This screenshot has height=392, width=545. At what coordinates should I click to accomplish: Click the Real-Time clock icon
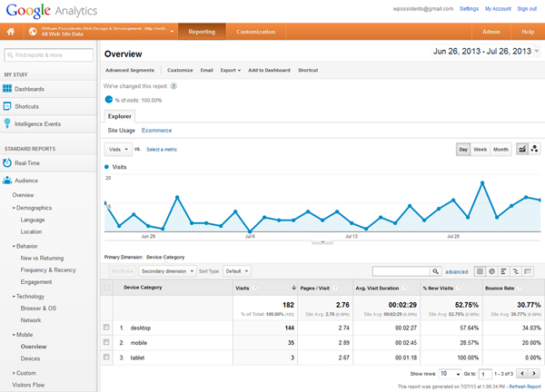tap(7, 162)
